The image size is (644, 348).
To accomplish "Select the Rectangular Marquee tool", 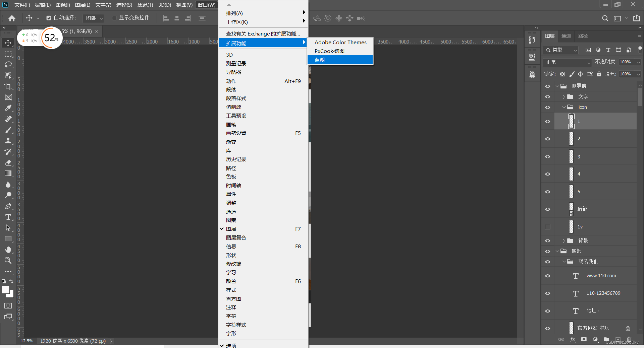I will (8, 54).
